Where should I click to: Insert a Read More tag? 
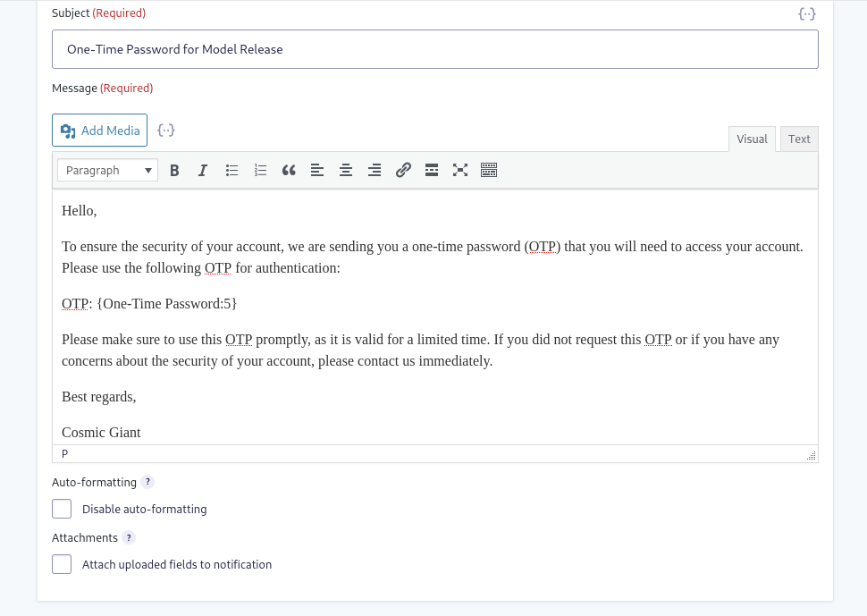point(432,170)
